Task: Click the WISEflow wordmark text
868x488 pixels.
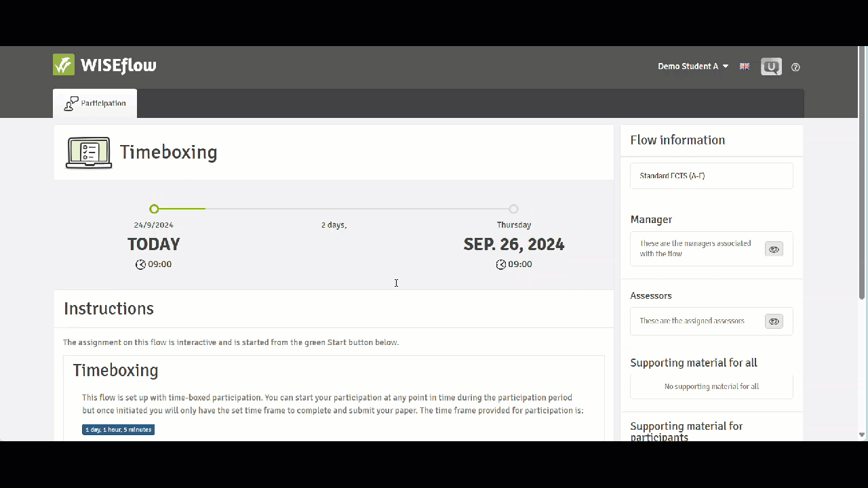Action: 119,66
